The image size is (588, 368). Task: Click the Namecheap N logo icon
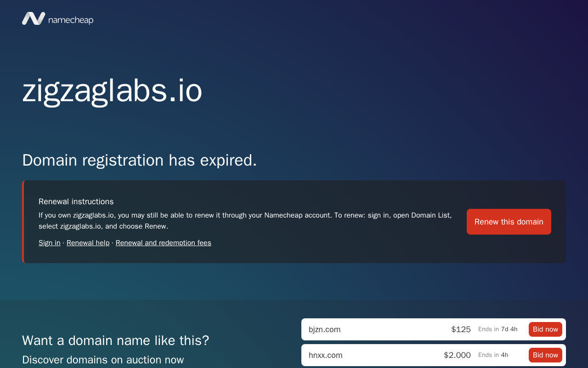click(34, 19)
